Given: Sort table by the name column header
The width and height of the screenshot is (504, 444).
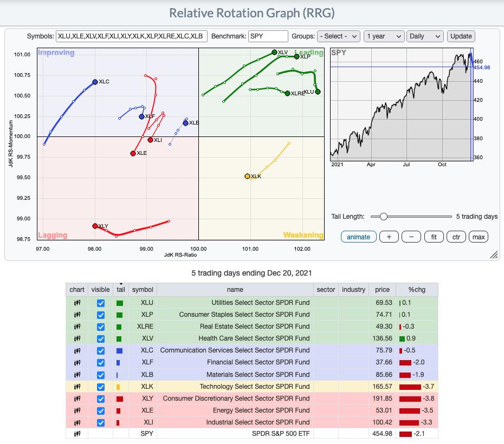Looking at the screenshot, I should (235, 290).
